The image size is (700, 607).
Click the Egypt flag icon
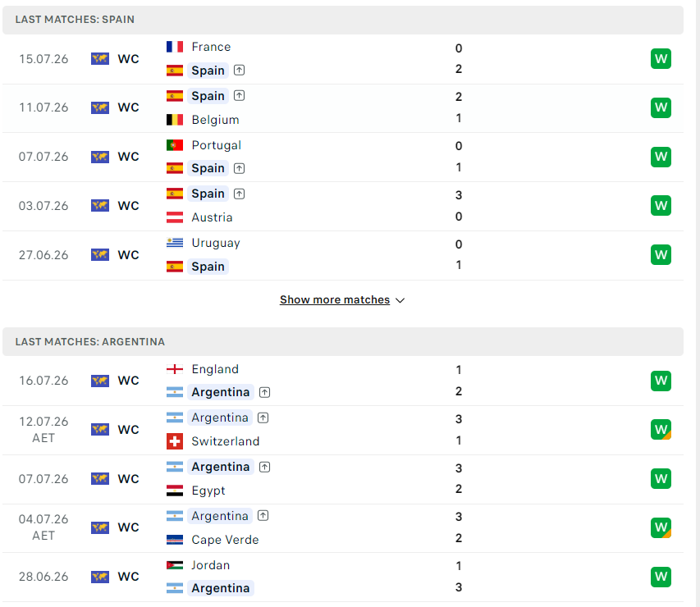[175, 491]
